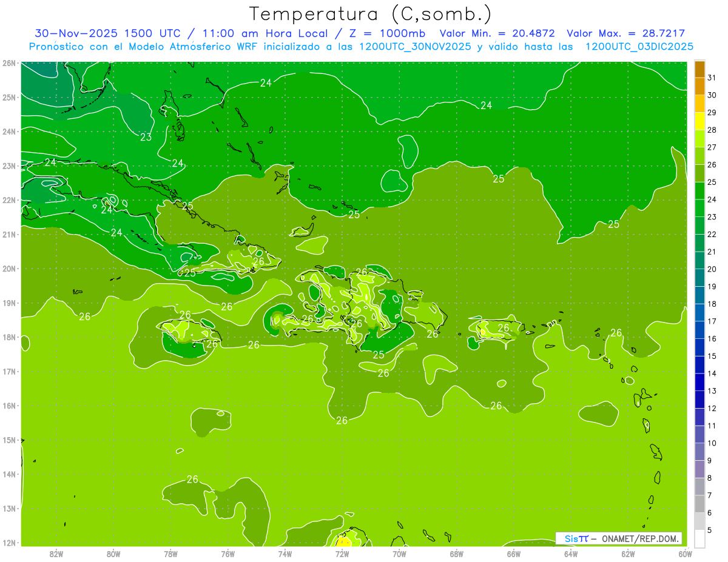728x562 pixels.
Task: Click the "70W" longitude label
Action: 399,554
